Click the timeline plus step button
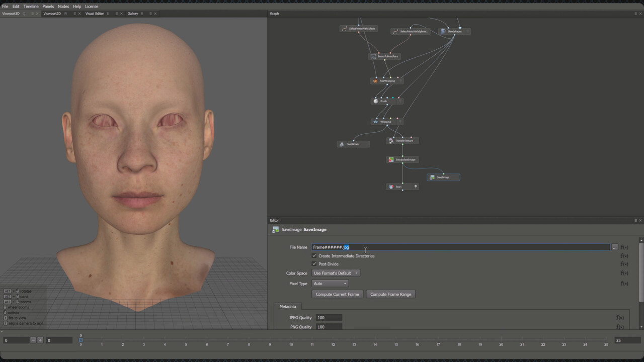644x362 pixels. pyautogui.click(x=40, y=340)
